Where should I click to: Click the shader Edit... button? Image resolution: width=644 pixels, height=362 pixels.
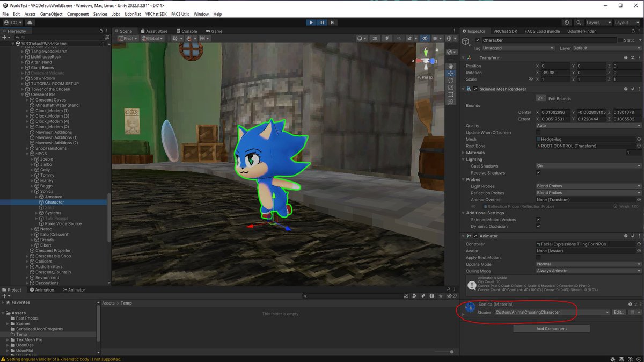(619, 312)
